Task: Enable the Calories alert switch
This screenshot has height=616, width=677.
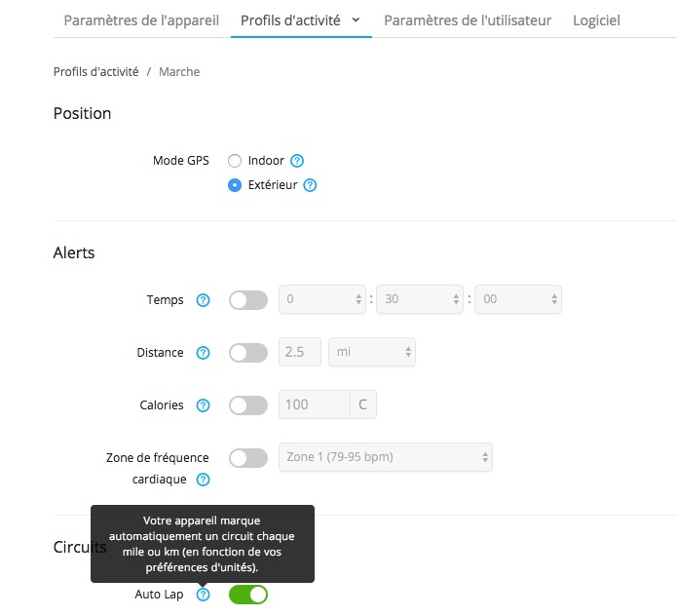Action: point(248,405)
